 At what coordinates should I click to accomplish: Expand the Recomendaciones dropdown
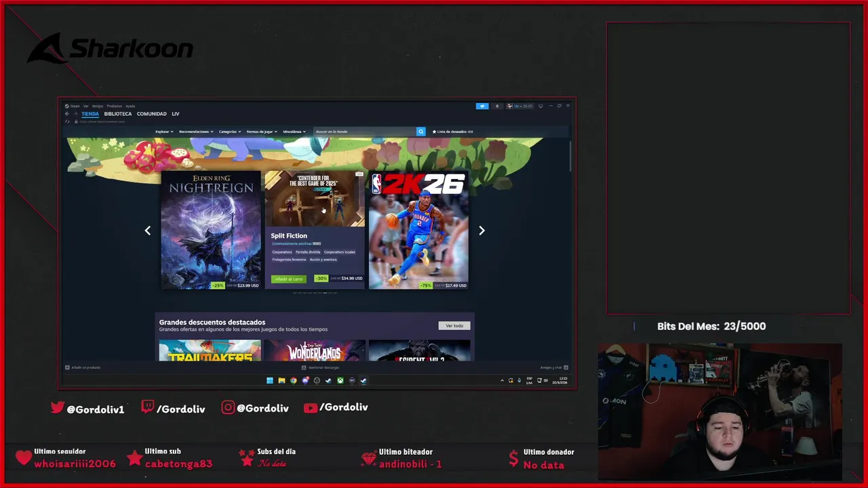coord(196,131)
